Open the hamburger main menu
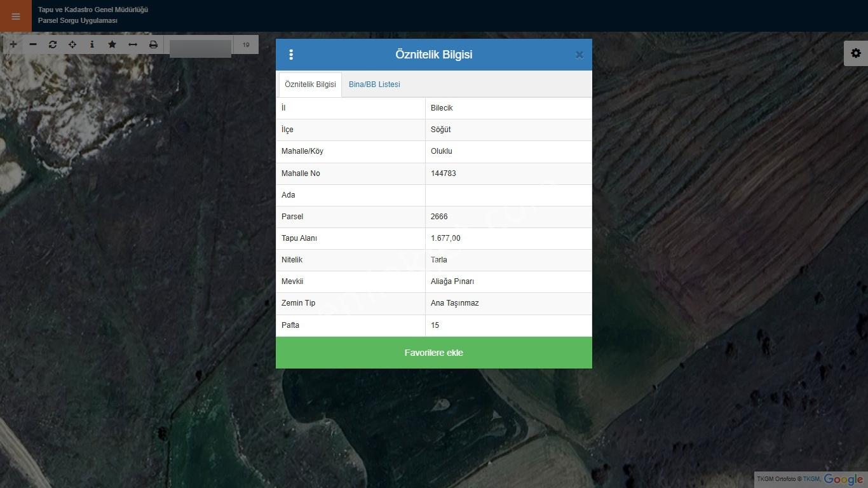Image resolution: width=868 pixels, height=488 pixels. [16, 16]
